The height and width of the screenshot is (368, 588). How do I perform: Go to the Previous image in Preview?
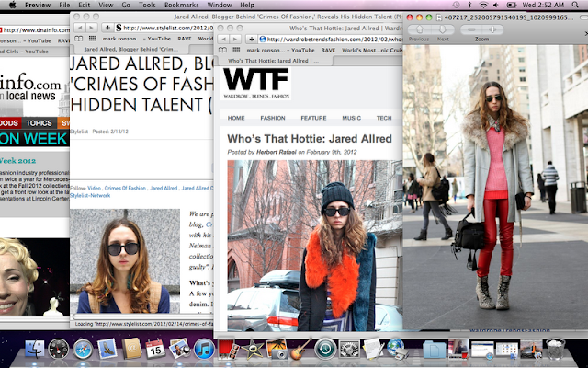click(420, 29)
